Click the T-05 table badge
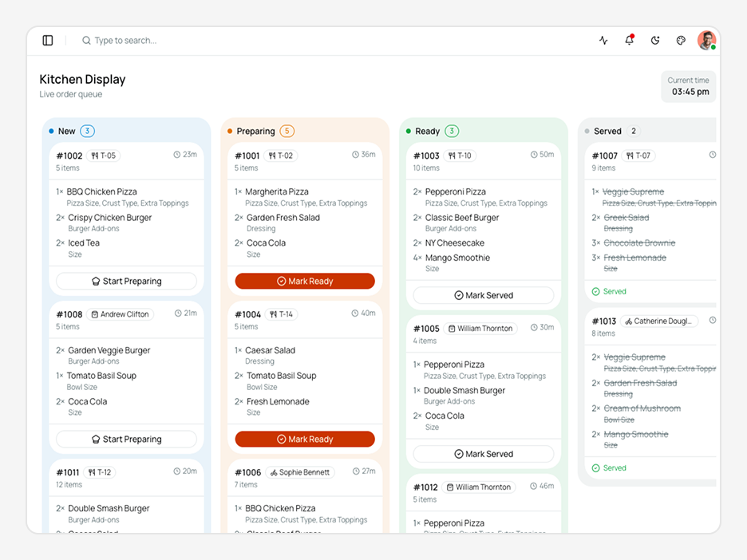The height and width of the screenshot is (560, 747). (x=104, y=156)
